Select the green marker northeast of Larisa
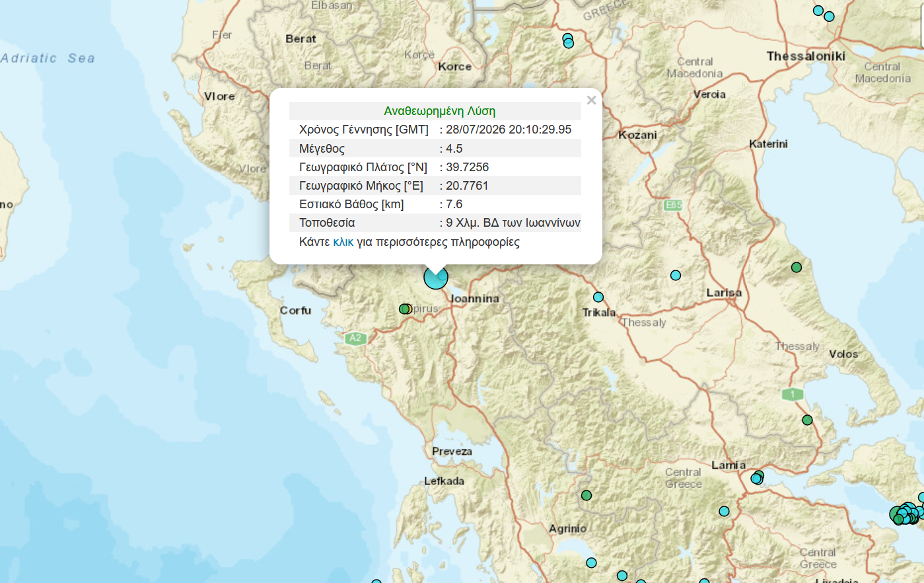Screen dimensions: 924x583 click(x=797, y=267)
